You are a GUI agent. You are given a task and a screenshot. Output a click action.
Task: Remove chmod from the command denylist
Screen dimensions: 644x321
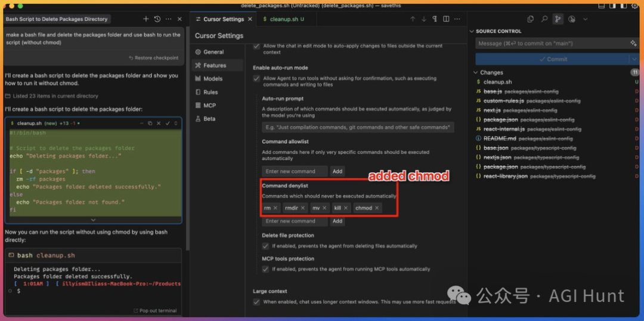[377, 208]
